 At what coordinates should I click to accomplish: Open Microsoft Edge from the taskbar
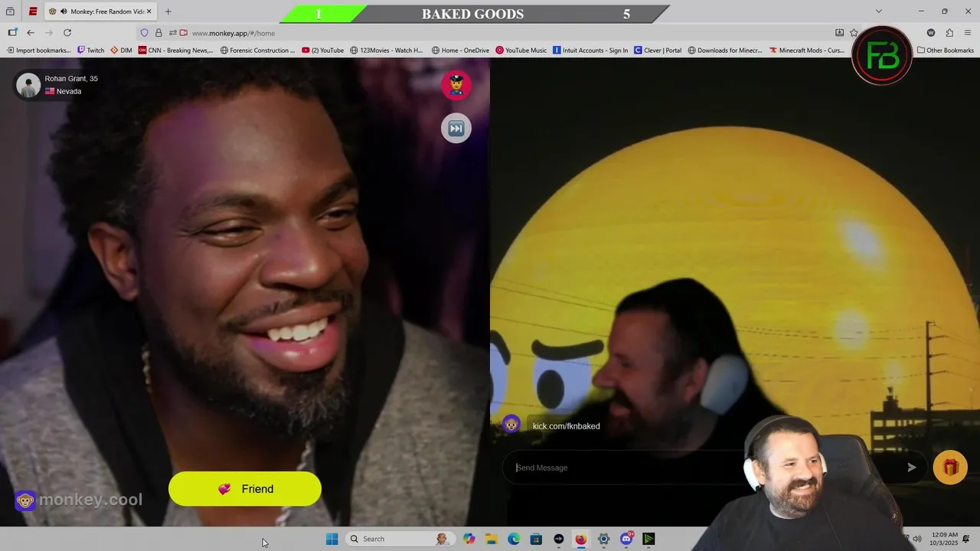[514, 539]
